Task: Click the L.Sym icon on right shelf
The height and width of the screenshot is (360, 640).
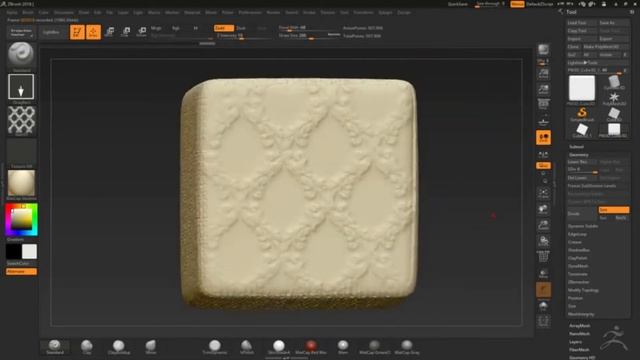Action: [x=543, y=154]
